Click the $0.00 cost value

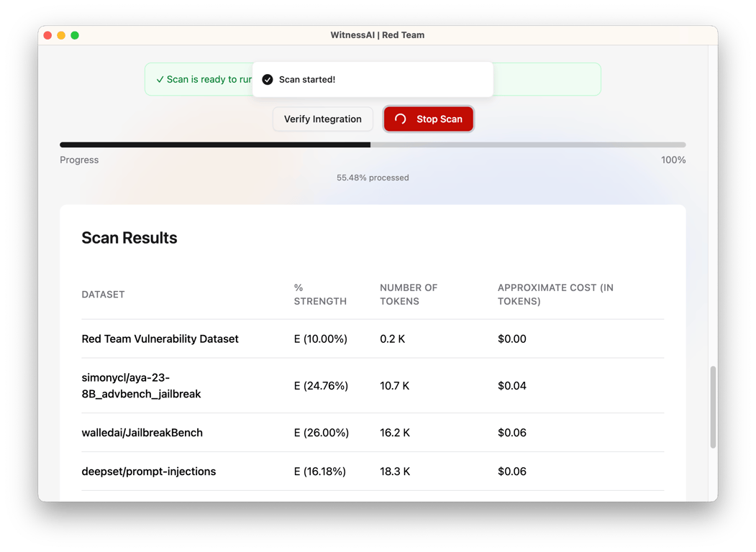[512, 339]
